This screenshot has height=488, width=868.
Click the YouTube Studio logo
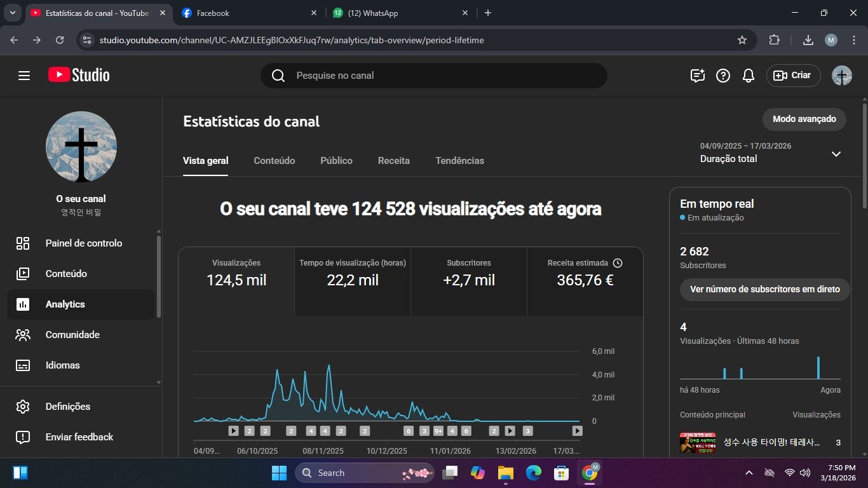click(79, 75)
